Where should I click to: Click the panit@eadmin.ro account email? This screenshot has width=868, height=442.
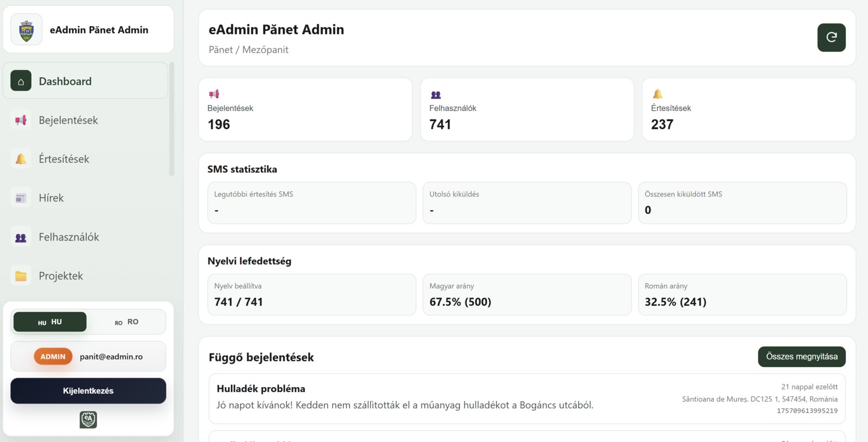[x=111, y=357]
